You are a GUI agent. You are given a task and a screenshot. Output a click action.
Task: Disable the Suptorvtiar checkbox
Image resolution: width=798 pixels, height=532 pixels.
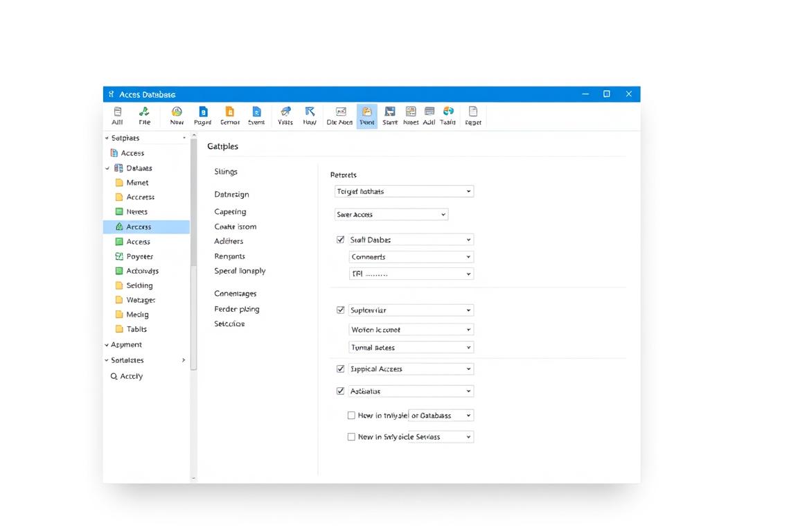coord(340,310)
